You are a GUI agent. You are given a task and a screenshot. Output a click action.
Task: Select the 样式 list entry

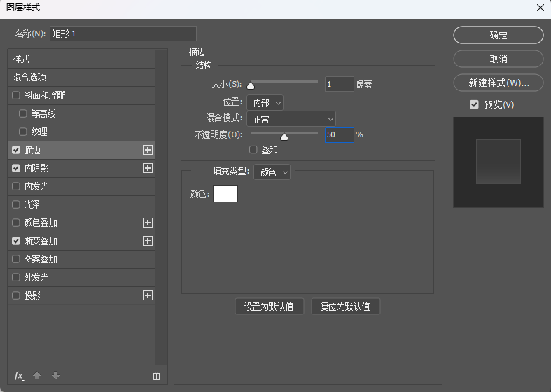pos(82,59)
